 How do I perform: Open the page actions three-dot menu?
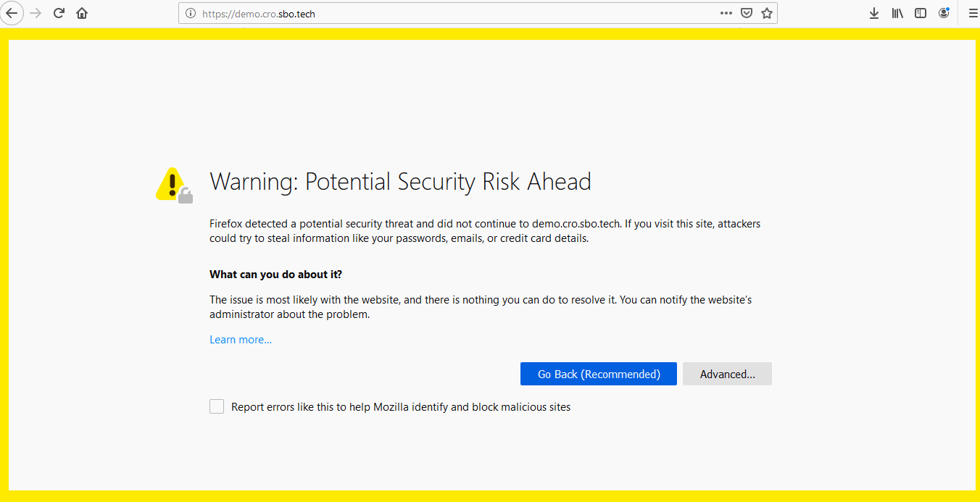pos(726,13)
